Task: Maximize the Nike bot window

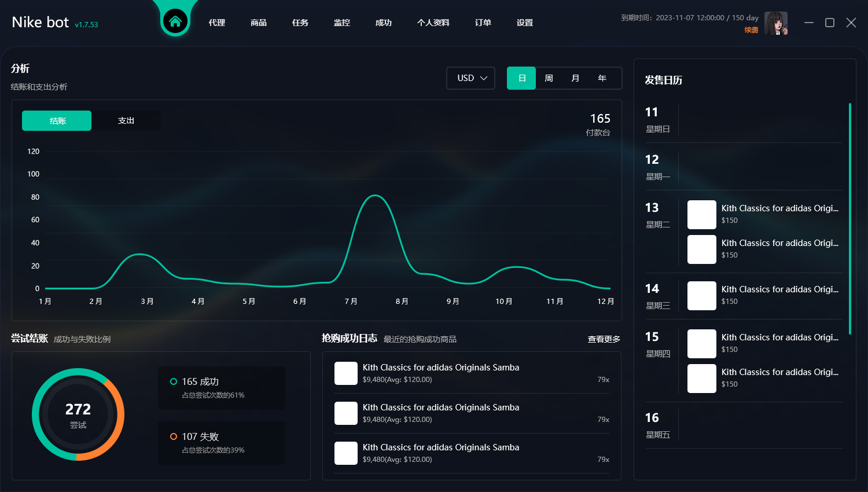Action: coord(830,23)
